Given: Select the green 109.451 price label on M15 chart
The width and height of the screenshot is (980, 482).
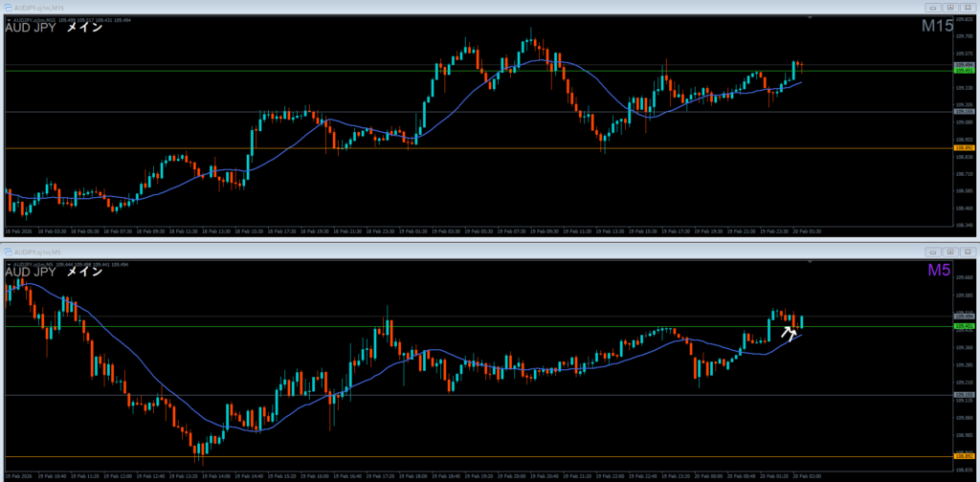Looking at the screenshot, I should (x=964, y=71).
